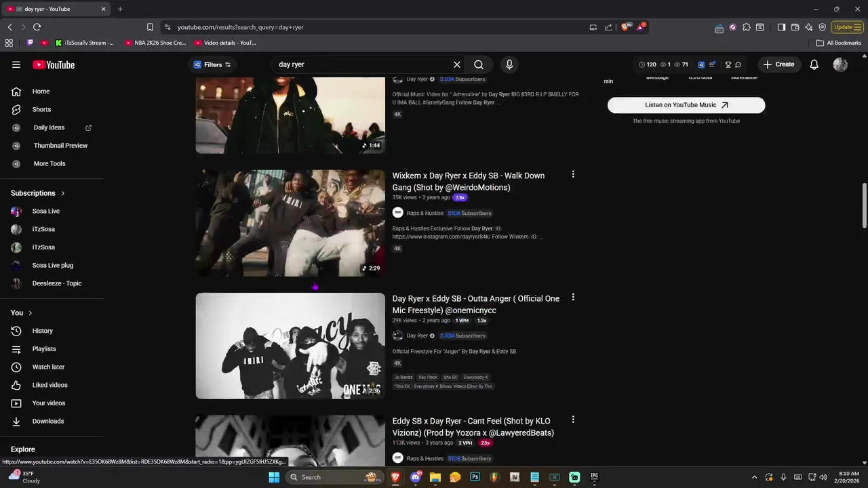Start voice search with the microphone
This screenshot has width=868, height=488.
509,64
